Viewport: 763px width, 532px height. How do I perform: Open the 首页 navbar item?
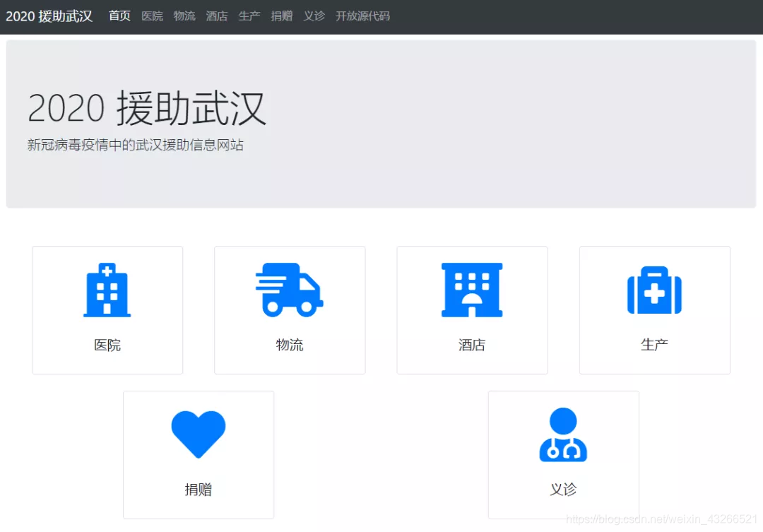click(x=119, y=16)
